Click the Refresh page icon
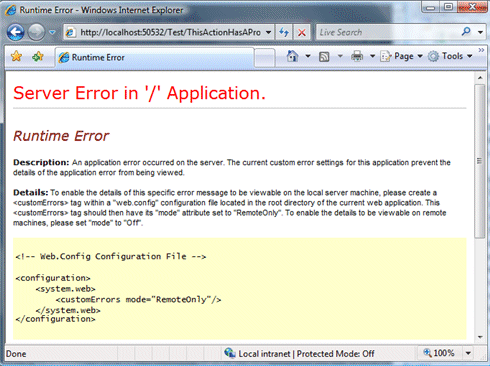490x366 pixels. 284,32
